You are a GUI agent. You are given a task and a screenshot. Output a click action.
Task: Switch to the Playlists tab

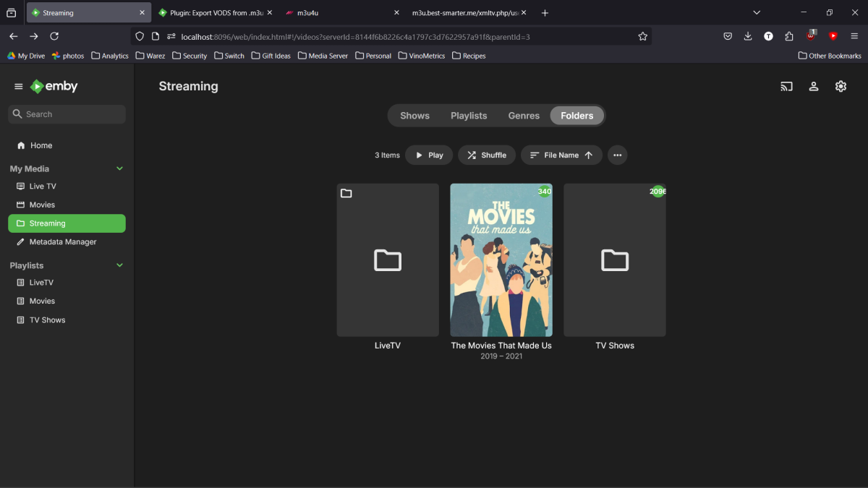point(469,116)
